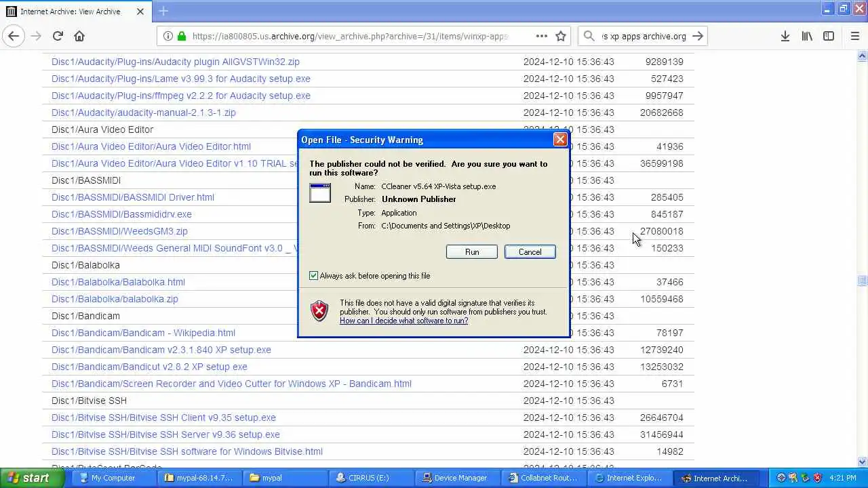The image size is (868, 488).
Task: Open the browser Home page icon
Action: pos(79,37)
